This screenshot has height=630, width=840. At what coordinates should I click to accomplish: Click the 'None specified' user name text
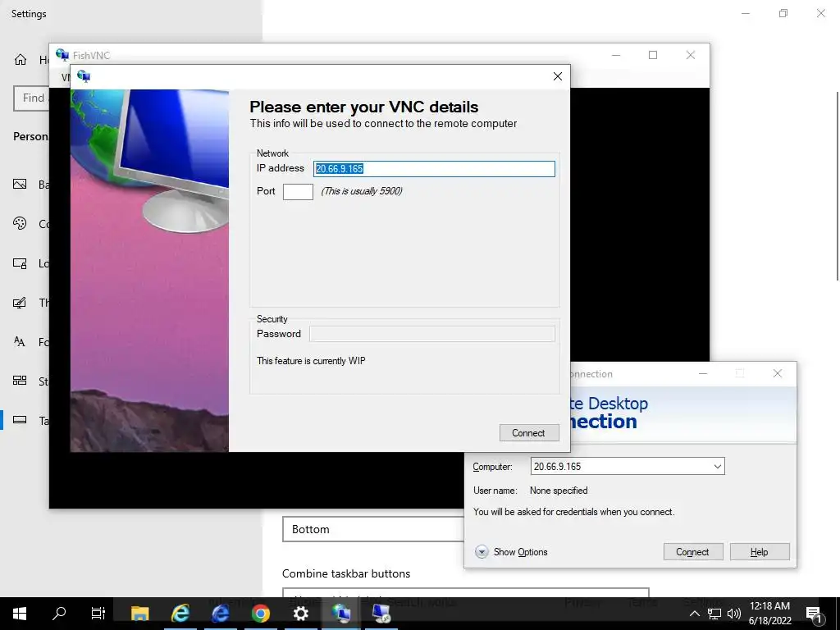pyautogui.click(x=558, y=491)
